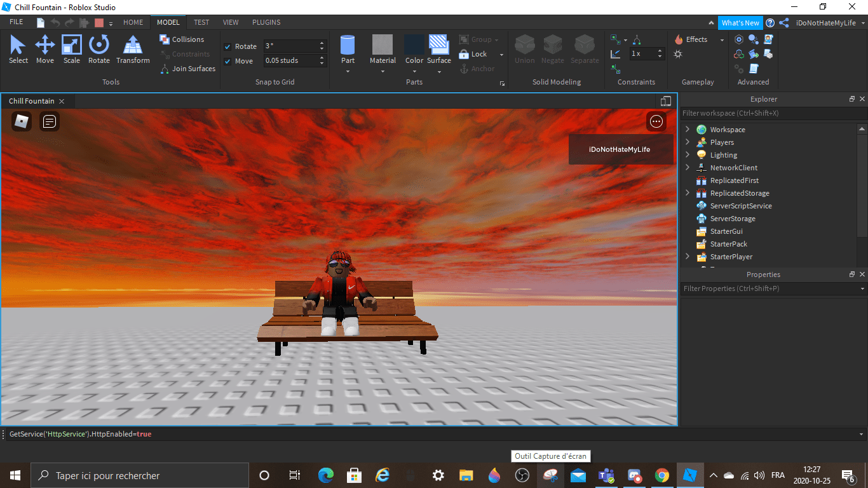Screen dimensions: 868x488
Task: Expand the Workspace tree item
Action: coord(687,129)
